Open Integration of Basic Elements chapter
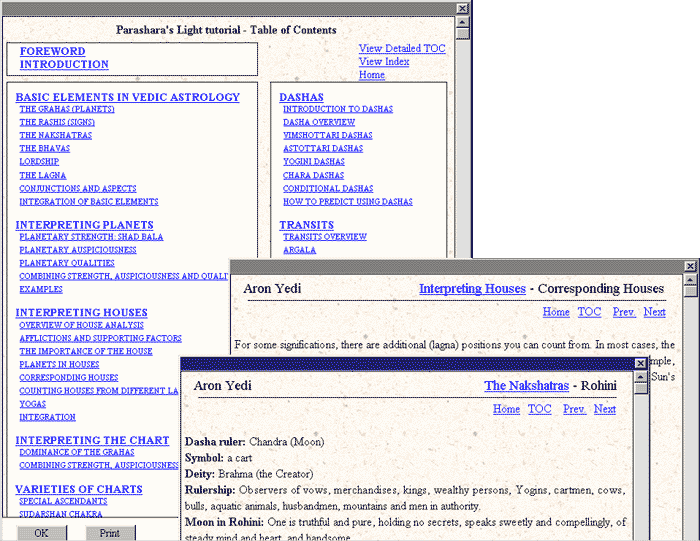700x541 pixels. [89, 201]
